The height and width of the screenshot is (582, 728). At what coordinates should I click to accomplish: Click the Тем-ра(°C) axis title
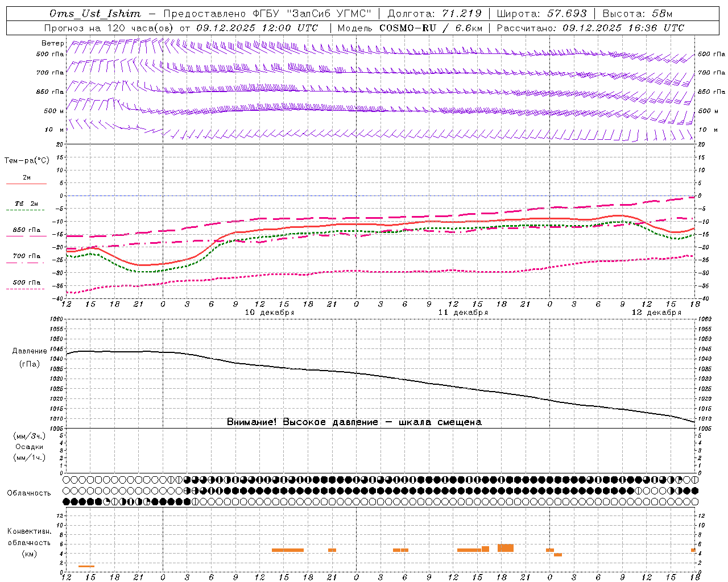tap(27, 161)
